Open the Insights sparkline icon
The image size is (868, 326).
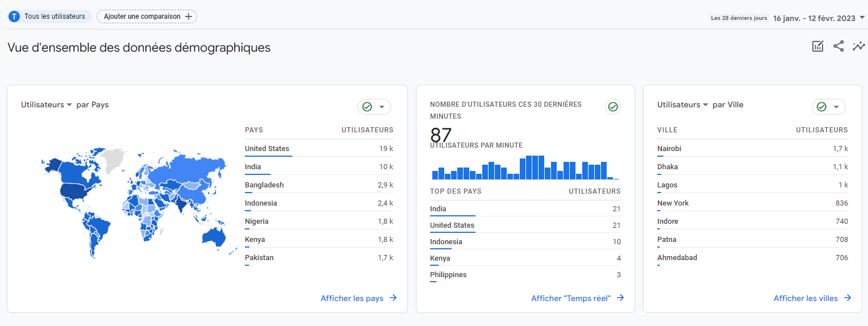[x=858, y=47]
